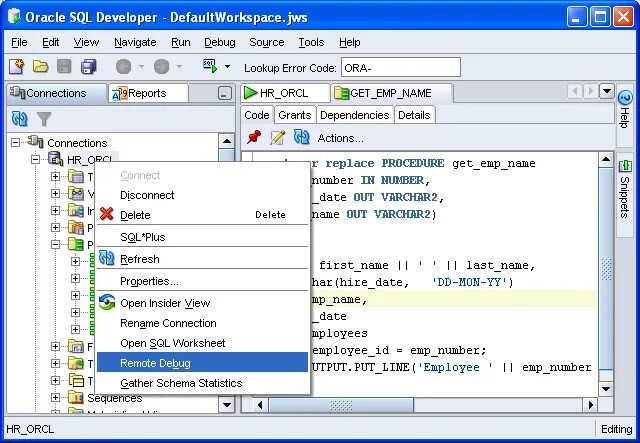This screenshot has width=640, height=443.
Task: Open the Run menu
Action: (180, 42)
